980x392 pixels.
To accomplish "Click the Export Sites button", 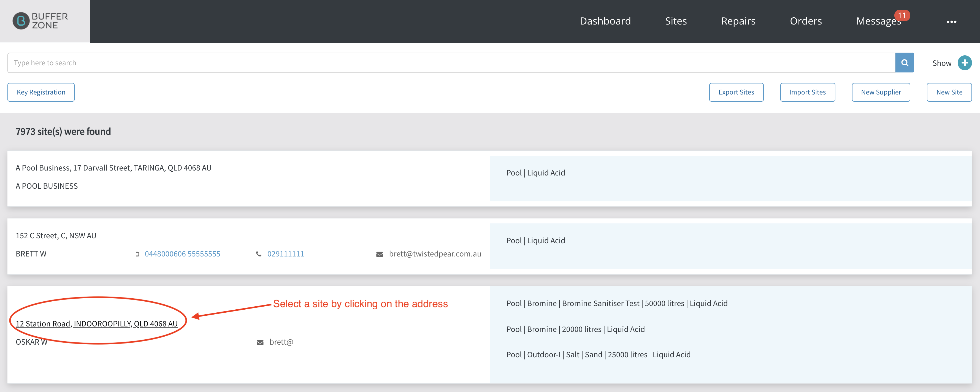I will point(736,92).
